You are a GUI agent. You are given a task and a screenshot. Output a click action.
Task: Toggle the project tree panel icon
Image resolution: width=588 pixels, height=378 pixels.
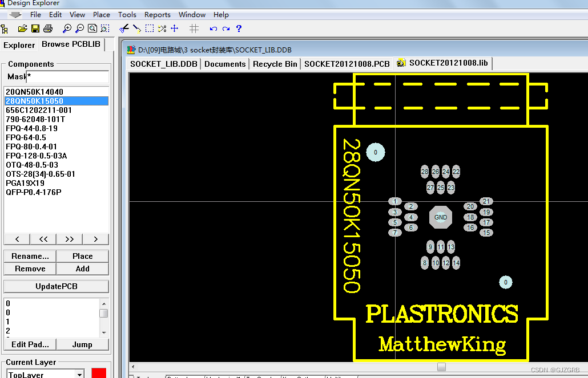(4, 29)
